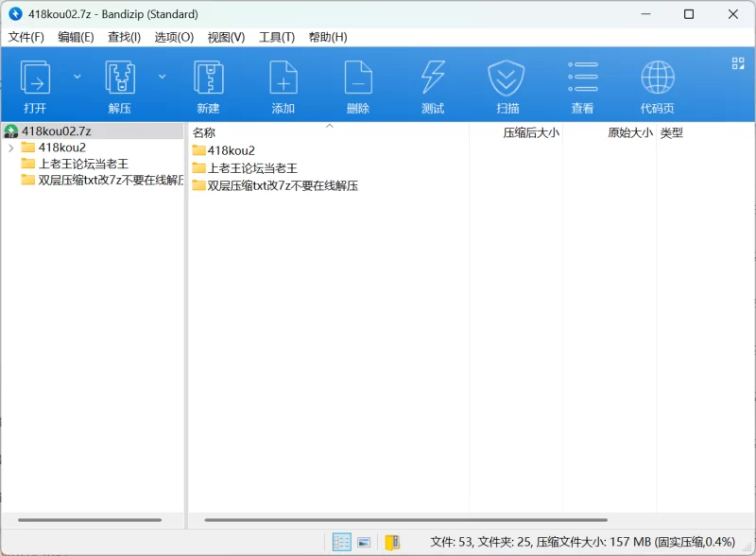Screen dimensions: 756x556
Task: Sort by 名称 column header
Action: point(204,133)
